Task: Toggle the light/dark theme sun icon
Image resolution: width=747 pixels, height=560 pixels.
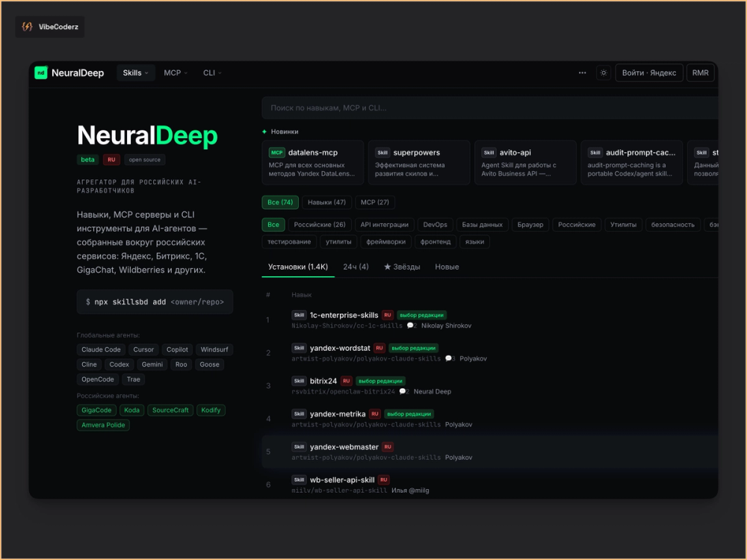Action: coord(604,73)
